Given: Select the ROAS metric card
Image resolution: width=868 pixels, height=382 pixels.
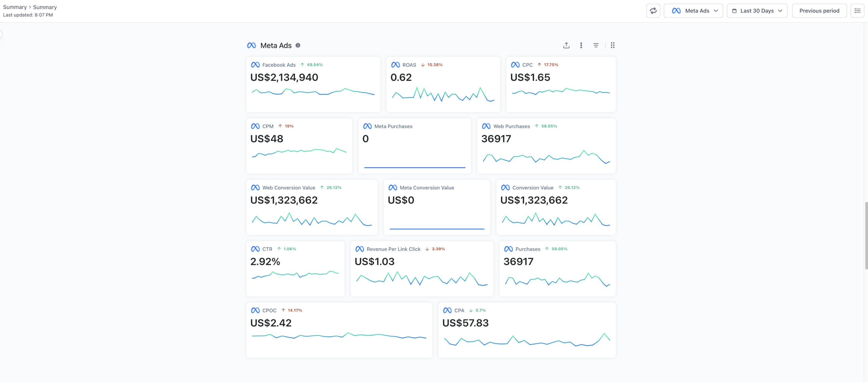Looking at the screenshot, I should point(443,84).
